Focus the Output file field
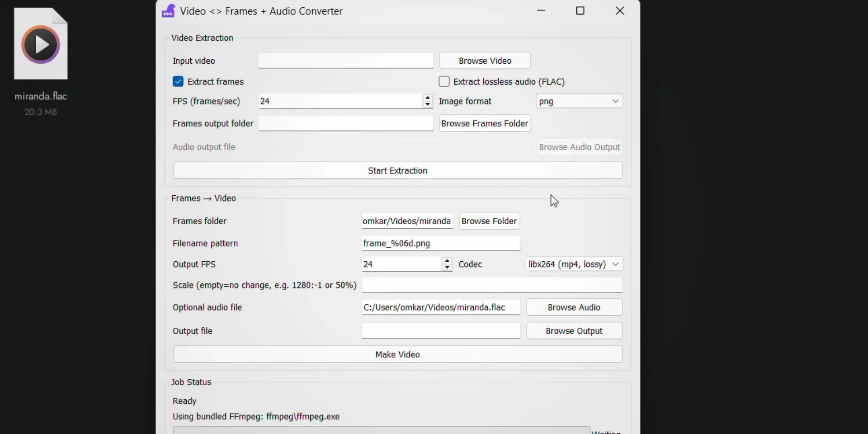The width and height of the screenshot is (868, 434). (x=441, y=331)
